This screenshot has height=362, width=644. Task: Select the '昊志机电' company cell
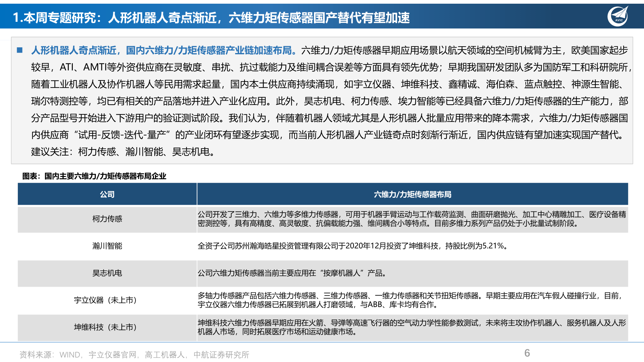tap(107, 273)
